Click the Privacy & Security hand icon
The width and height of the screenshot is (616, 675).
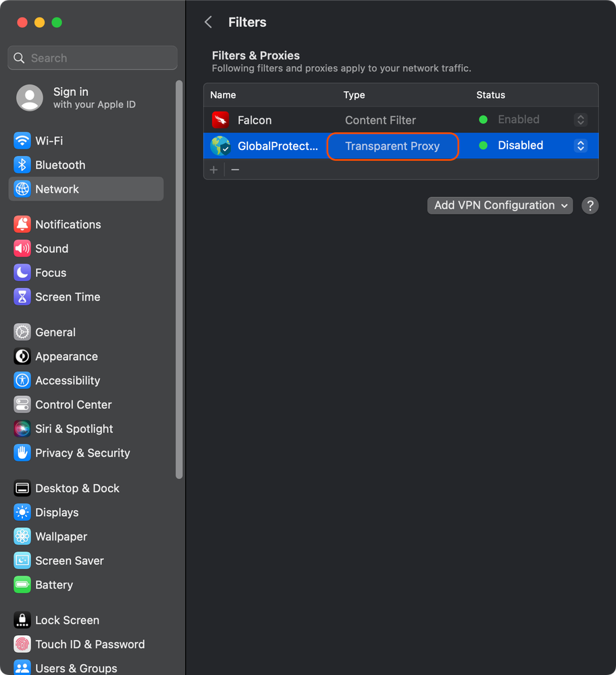point(22,453)
